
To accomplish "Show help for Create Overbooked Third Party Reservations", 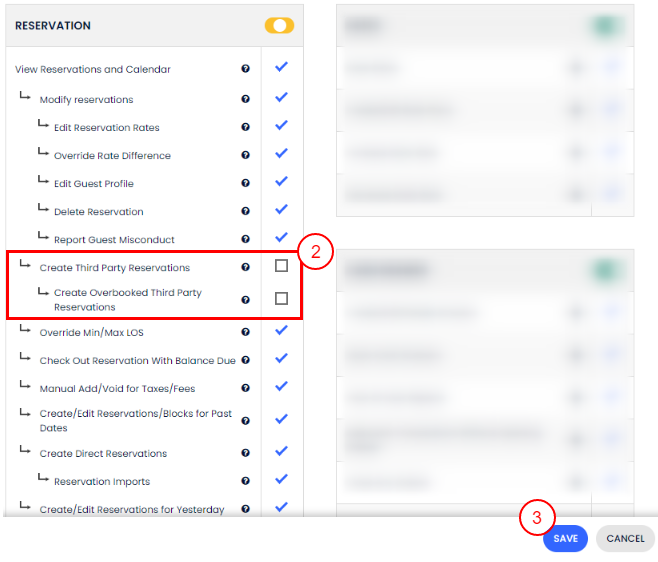I will pyautogui.click(x=245, y=300).
